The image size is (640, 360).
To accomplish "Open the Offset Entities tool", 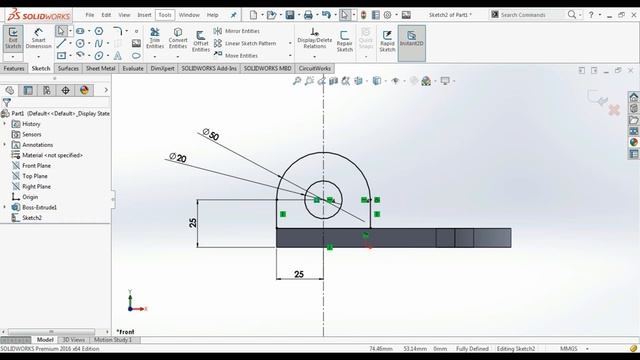I will (x=201, y=41).
